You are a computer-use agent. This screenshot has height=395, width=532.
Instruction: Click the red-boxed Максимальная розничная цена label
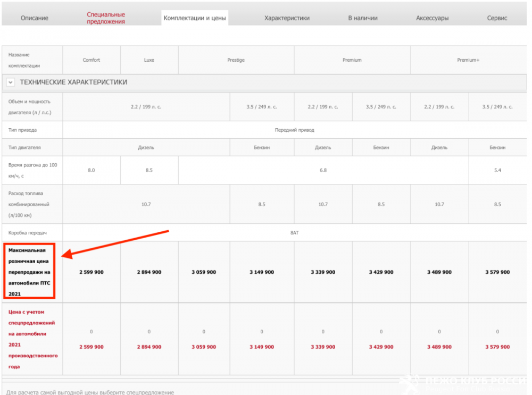pyautogui.click(x=30, y=272)
